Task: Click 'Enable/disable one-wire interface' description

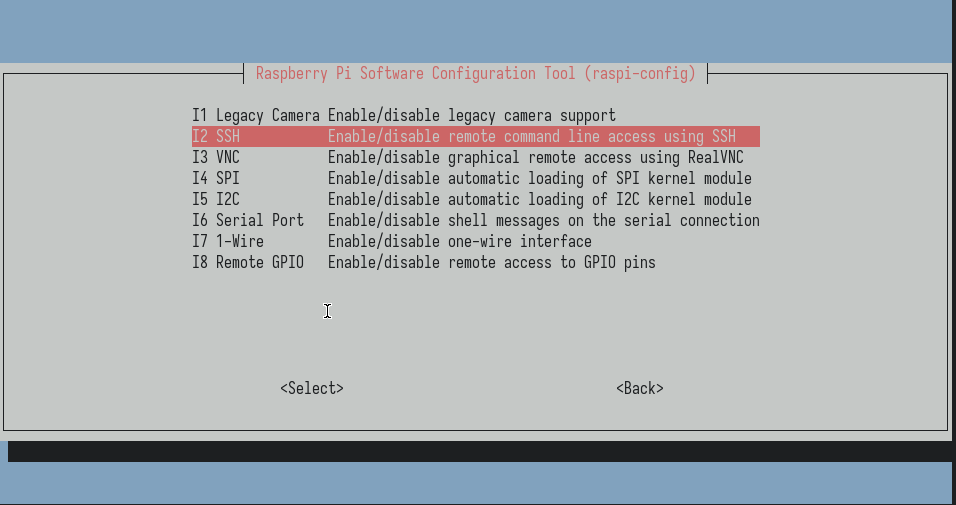Action: click(x=460, y=242)
